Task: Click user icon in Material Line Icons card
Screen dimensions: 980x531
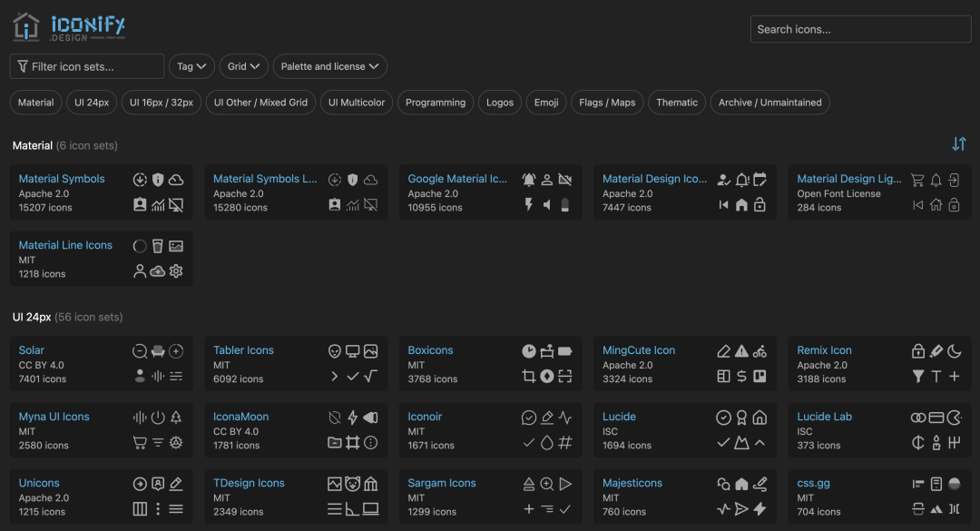Action: click(140, 271)
